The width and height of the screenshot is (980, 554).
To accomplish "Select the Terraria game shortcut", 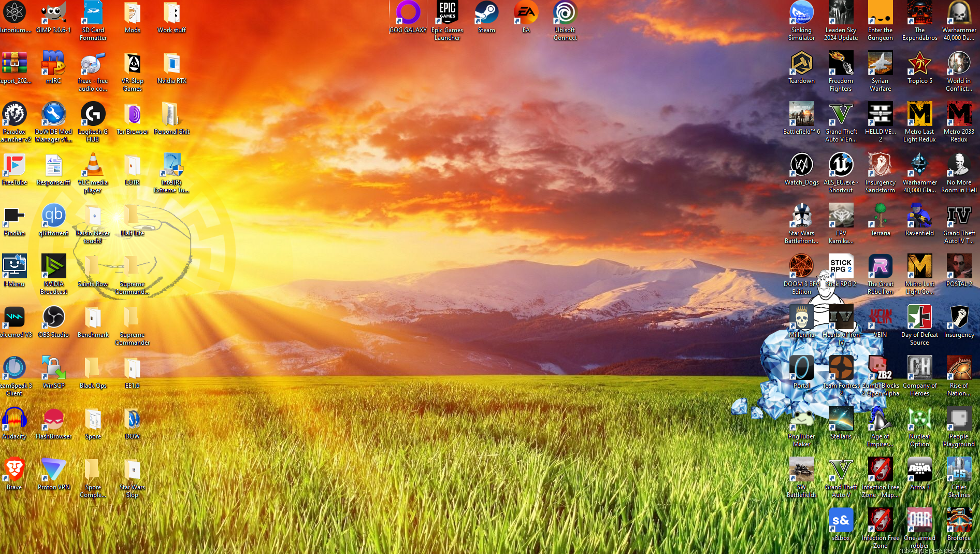I will point(880,217).
